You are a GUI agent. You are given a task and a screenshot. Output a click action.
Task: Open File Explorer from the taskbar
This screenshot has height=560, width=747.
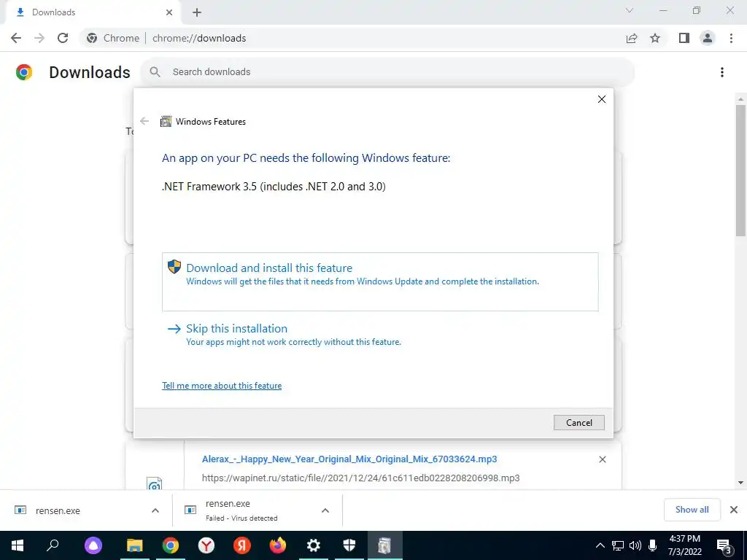(x=135, y=545)
